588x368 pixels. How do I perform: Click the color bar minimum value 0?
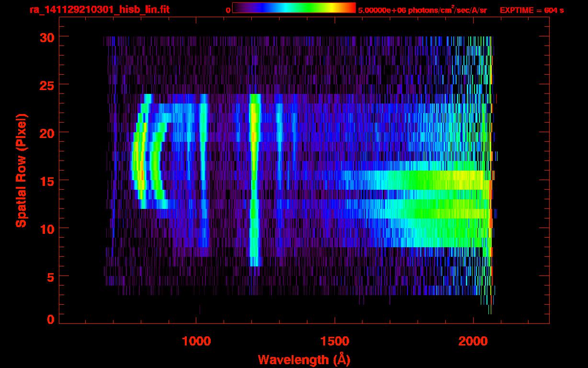tap(228, 11)
